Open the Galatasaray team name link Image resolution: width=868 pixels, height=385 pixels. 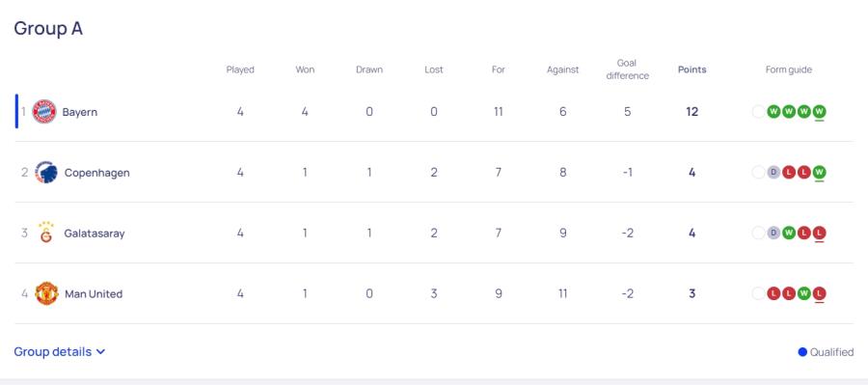point(95,234)
